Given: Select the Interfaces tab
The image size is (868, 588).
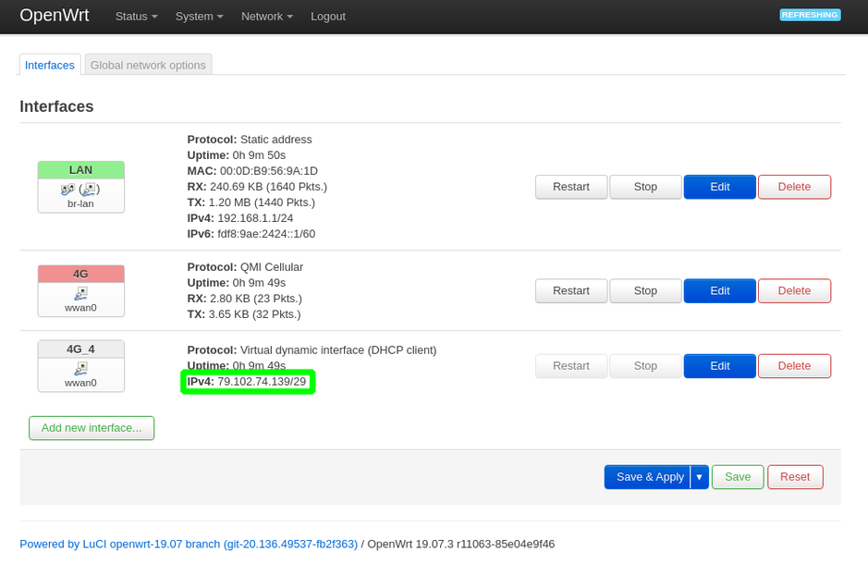Looking at the screenshot, I should (49, 65).
